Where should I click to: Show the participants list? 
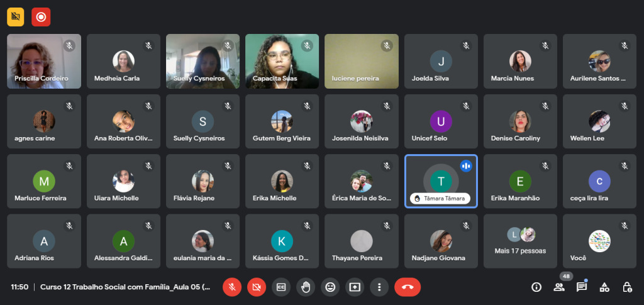click(x=559, y=287)
